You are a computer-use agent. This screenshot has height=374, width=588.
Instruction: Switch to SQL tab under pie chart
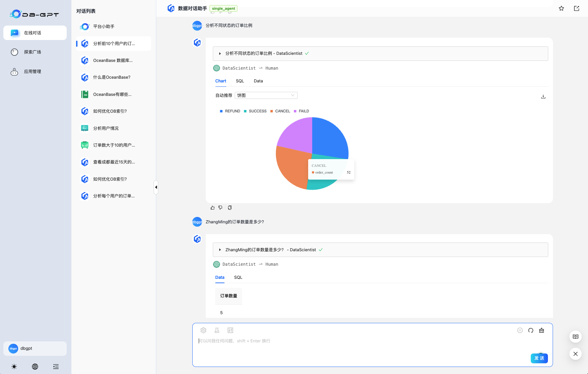pyautogui.click(x=240, y=81)
